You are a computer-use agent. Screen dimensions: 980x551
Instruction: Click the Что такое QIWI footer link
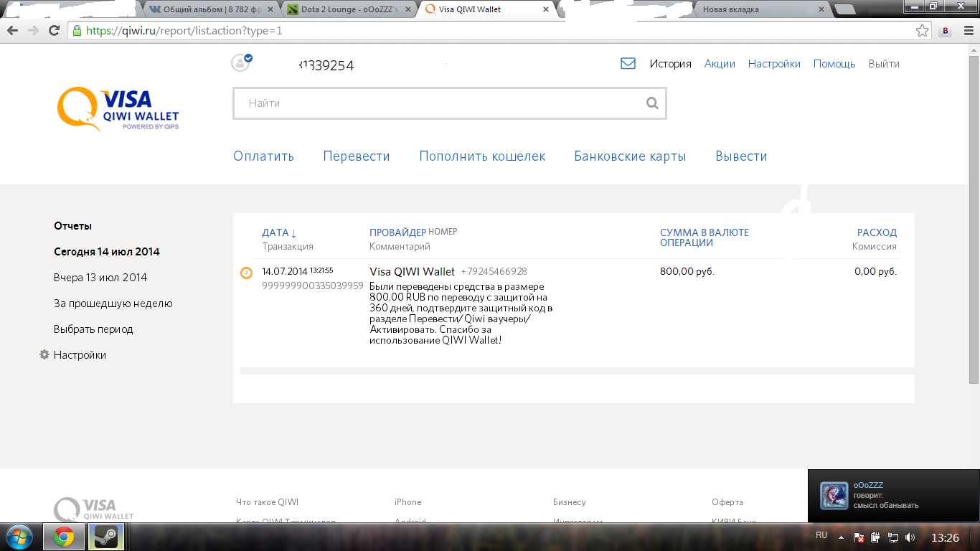[x=267, y=502]
